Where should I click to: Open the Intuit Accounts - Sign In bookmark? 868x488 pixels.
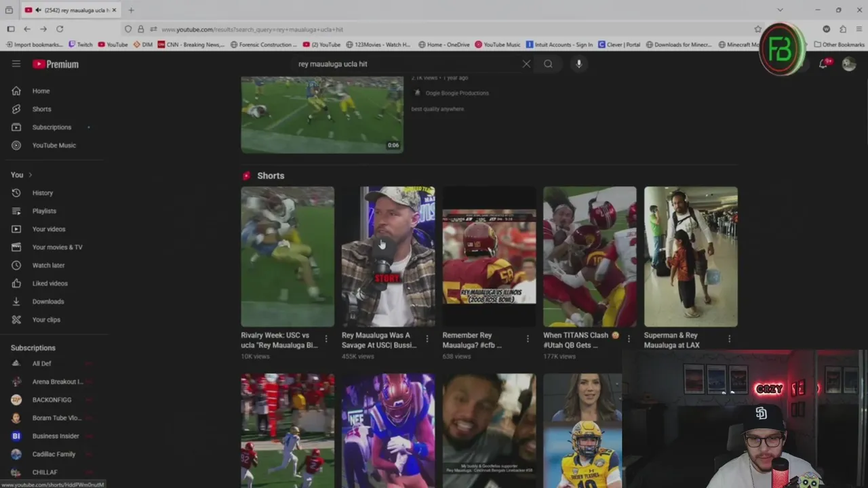tap(559, 45)
